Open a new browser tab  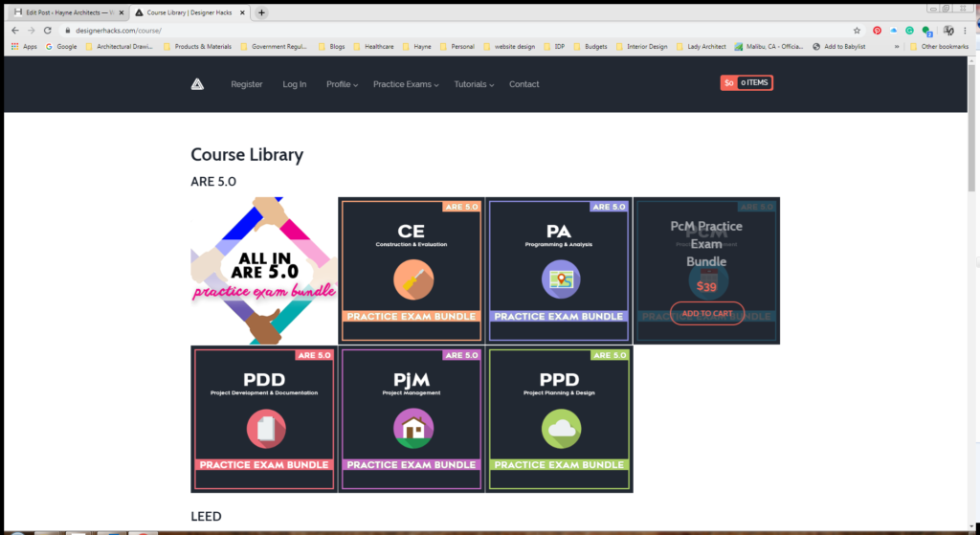(x=261, y=12)
